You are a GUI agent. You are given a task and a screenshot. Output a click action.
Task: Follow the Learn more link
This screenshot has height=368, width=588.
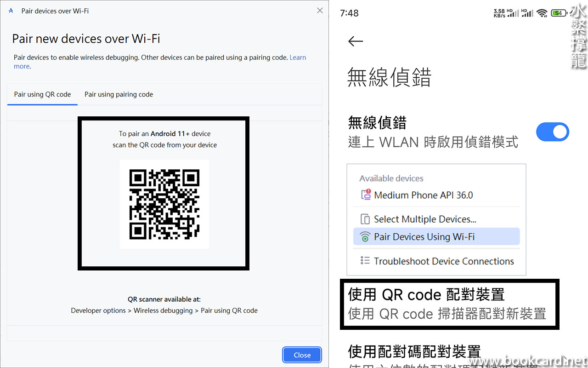point(298,57)
